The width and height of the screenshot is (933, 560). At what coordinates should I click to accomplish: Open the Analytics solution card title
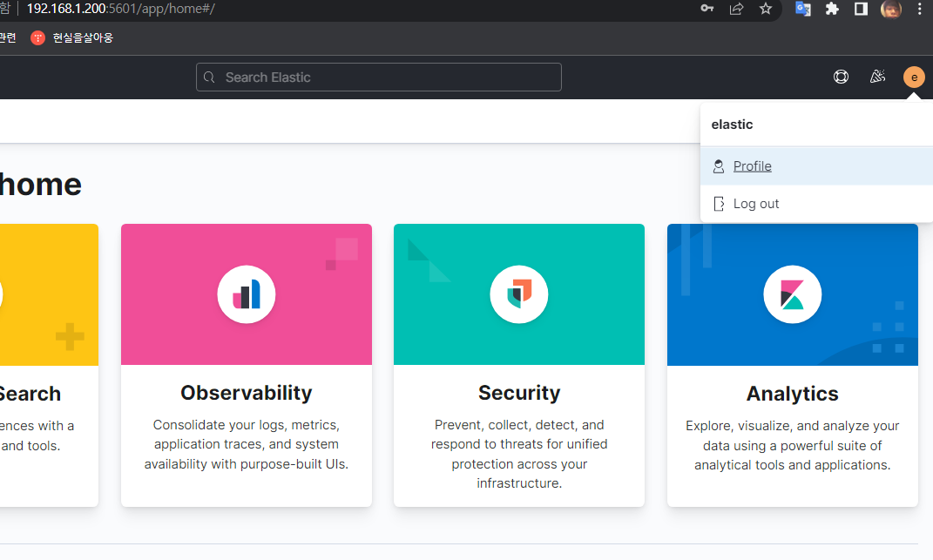[x=793, y=394]
